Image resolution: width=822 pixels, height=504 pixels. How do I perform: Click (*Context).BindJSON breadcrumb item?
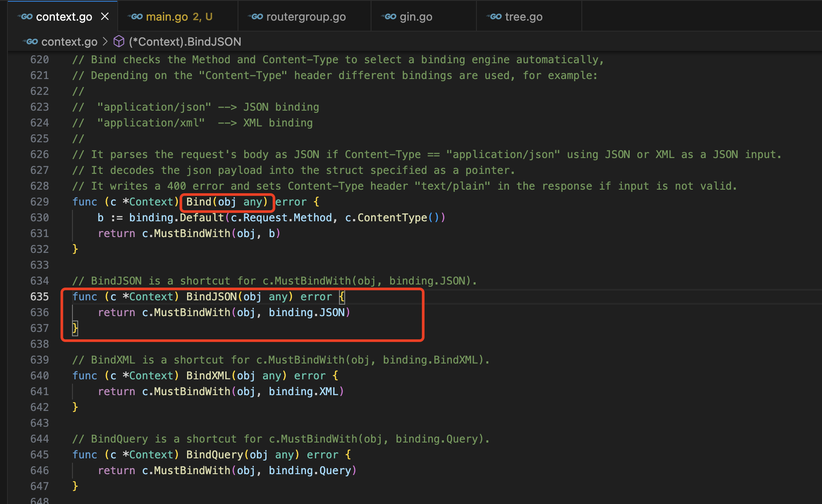click(185, 42)
